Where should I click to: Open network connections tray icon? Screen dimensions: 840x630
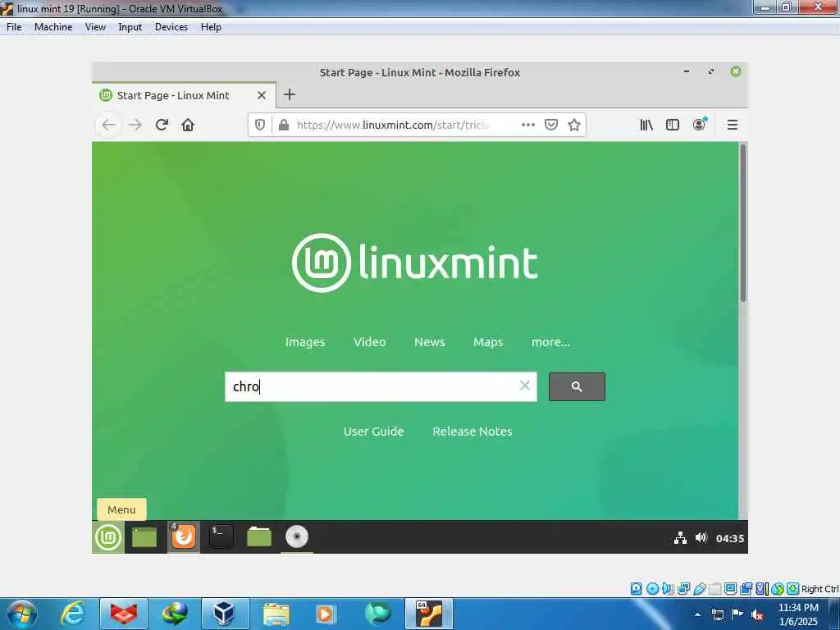[680, 538]
